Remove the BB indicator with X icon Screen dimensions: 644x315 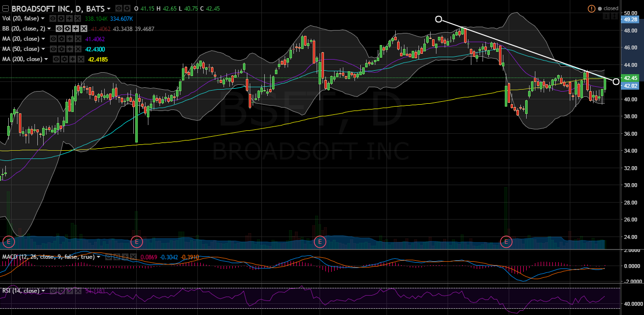tap(85, 29)
